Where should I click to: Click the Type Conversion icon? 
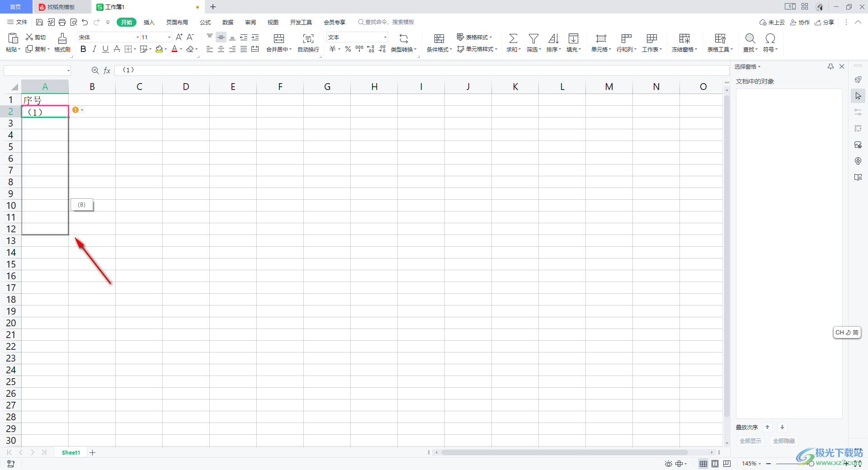point(404,38)
